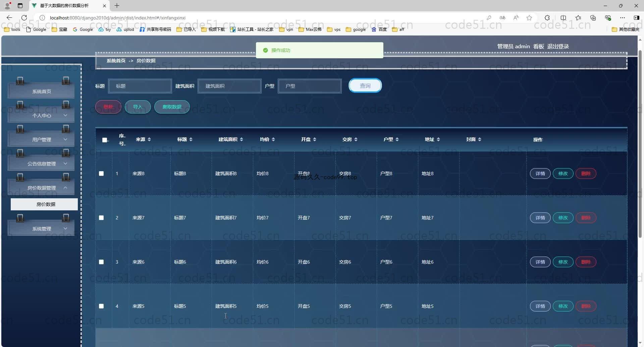Open 详情 for the 来源8 row
Screen dimensions: 644x347
coord(540,173)
